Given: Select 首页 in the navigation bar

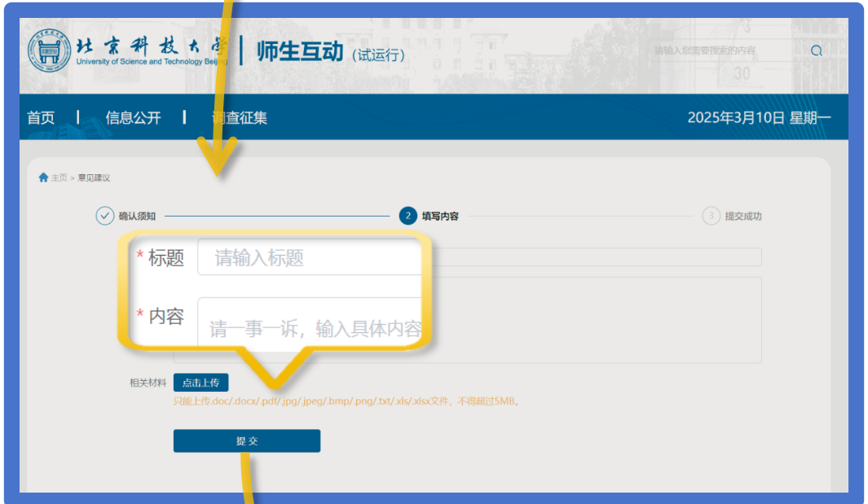Looking at the screenshot, I should point(42,116).
